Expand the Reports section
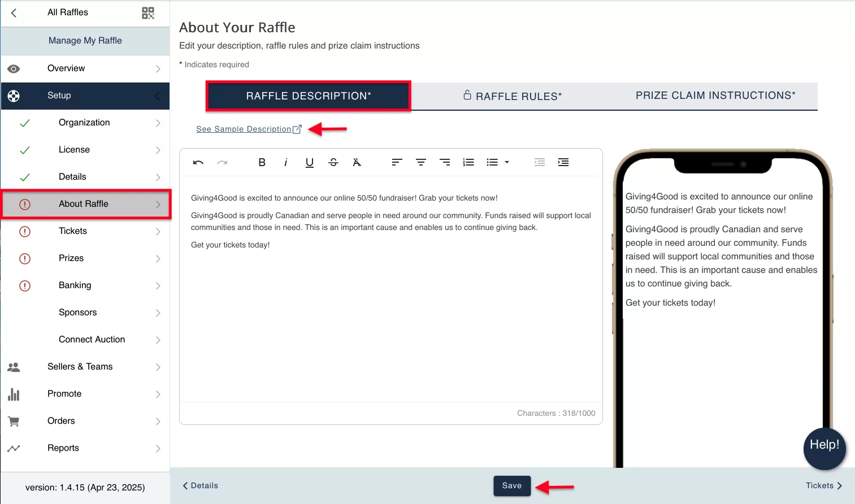Screen dimensions: 855x504 pyautogui.click(x=85, y=448)
